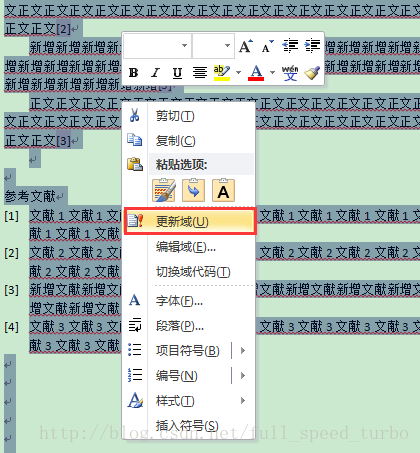420x453 pixels.
Task: Open 段落(P)... dialog
Action: 180,326
